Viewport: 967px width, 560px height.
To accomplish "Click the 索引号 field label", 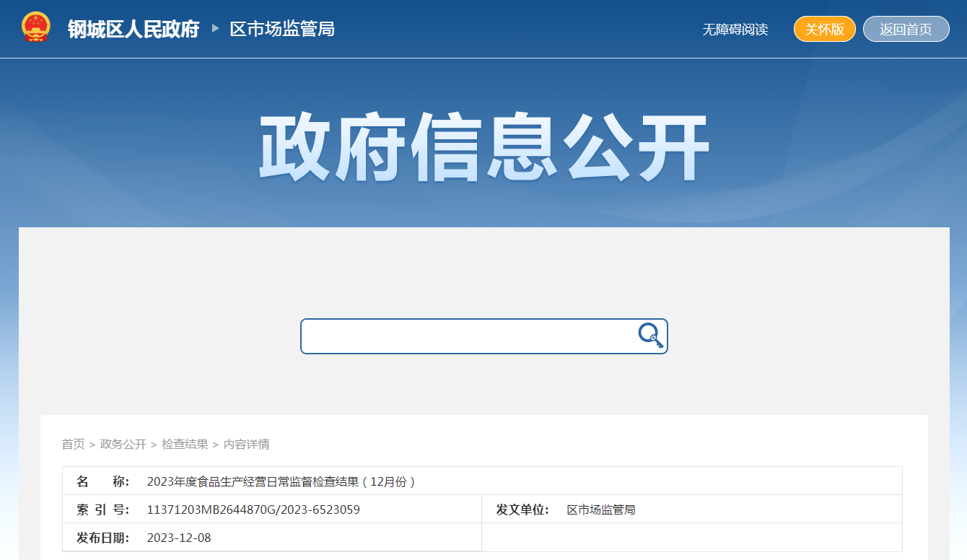I will 103,509.
